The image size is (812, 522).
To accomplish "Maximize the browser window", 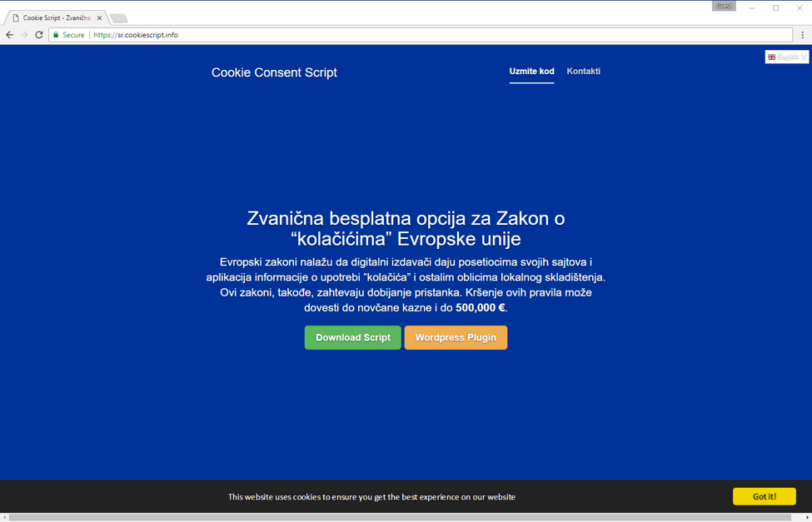I will pyautogui.click(x=775, y=7).
